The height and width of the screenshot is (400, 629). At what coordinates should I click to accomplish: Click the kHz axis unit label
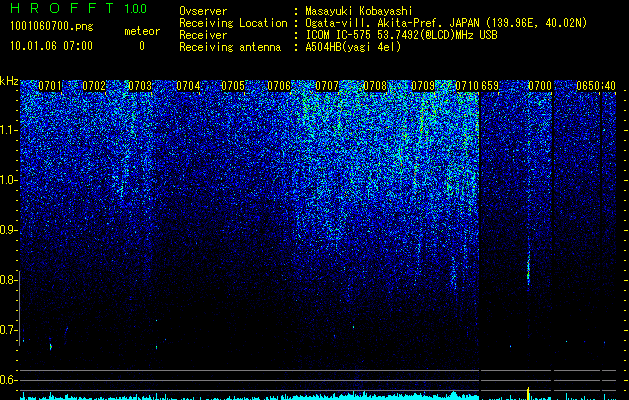9,81
